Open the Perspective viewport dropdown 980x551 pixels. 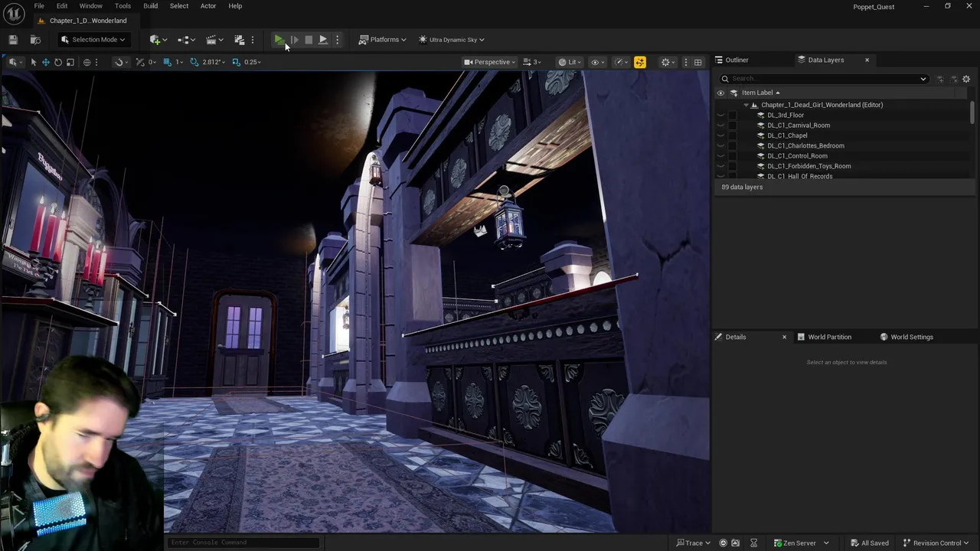click(490, 62)
